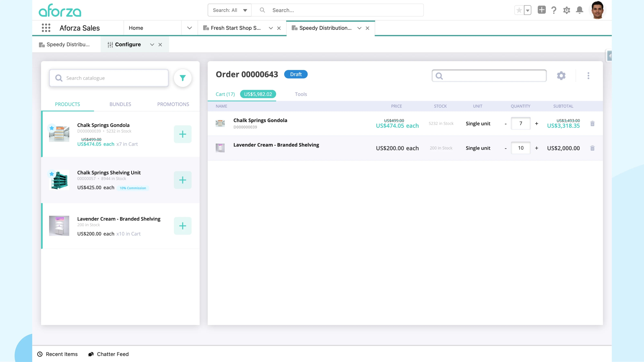Open the favorites star icon
The width and height of the screenshot is (644, 362).
pyautogui.click(x=519, y=10)
